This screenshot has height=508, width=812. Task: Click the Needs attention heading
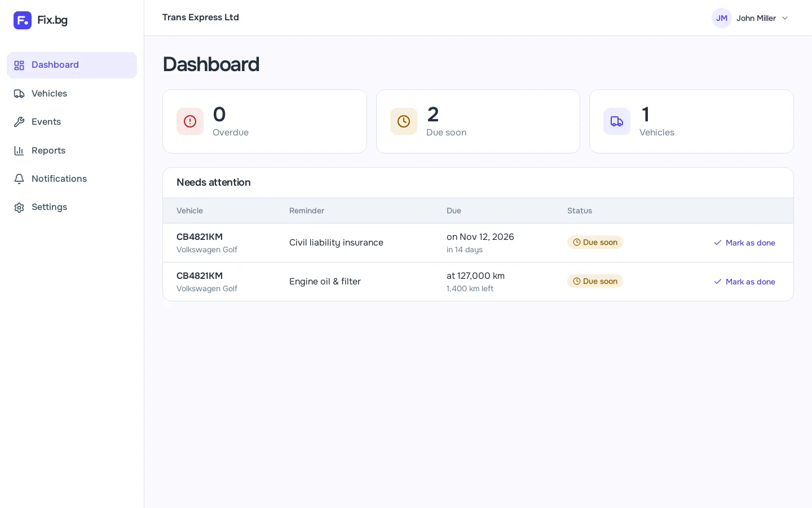tap(214, 182)
